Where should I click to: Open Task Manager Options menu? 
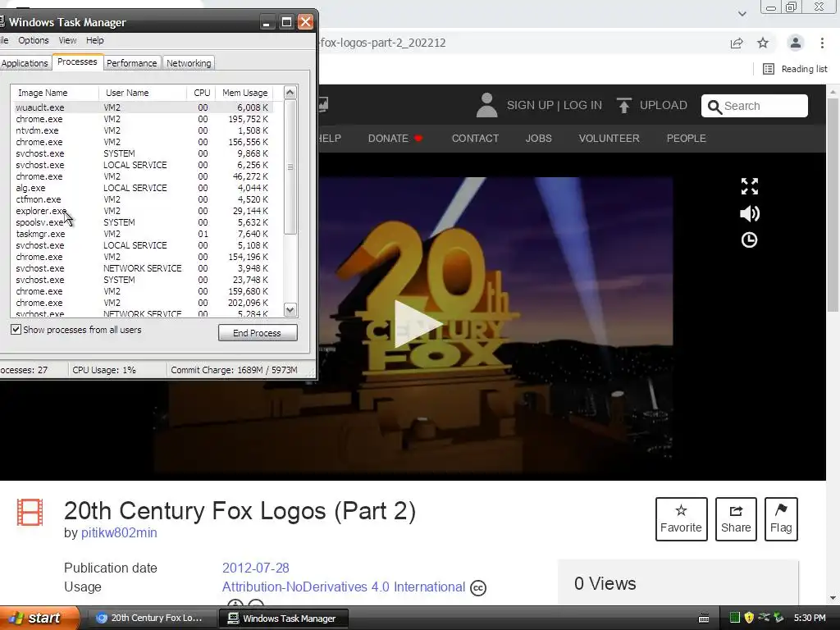(33, 40)
